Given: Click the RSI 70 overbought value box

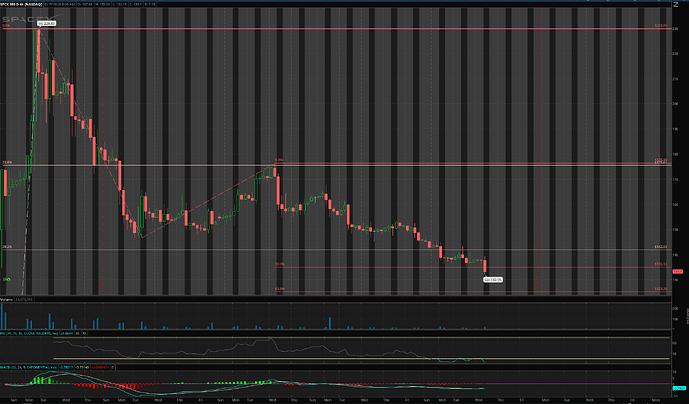Looking at the screenshot, I should click(x=84, y=334).
